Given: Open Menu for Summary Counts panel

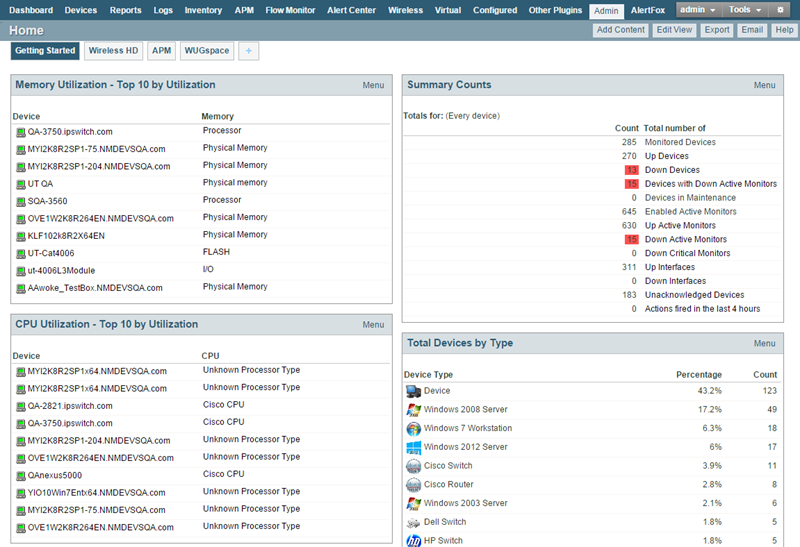Looking at the screenshot, I should coord(764,86).
